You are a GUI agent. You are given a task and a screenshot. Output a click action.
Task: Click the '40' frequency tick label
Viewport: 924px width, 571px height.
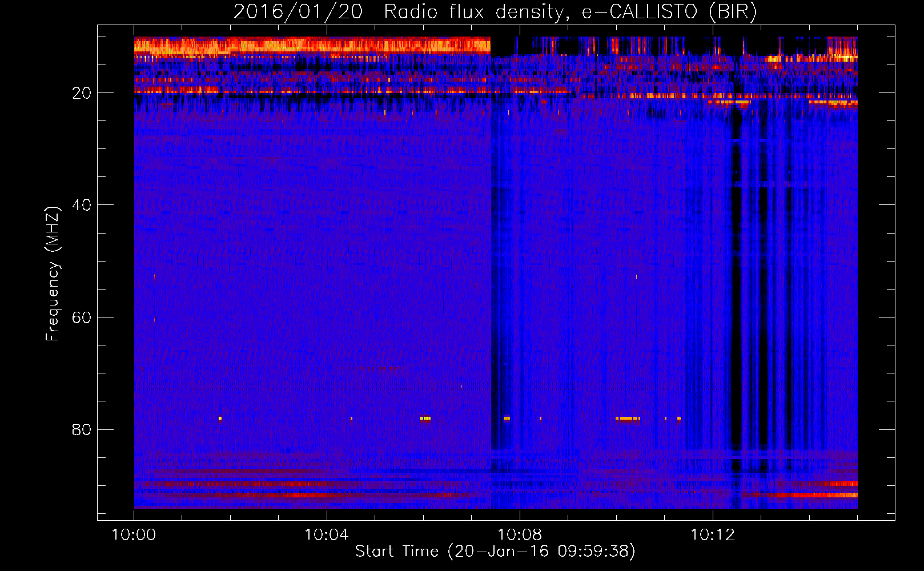click(x=82, y=205)
